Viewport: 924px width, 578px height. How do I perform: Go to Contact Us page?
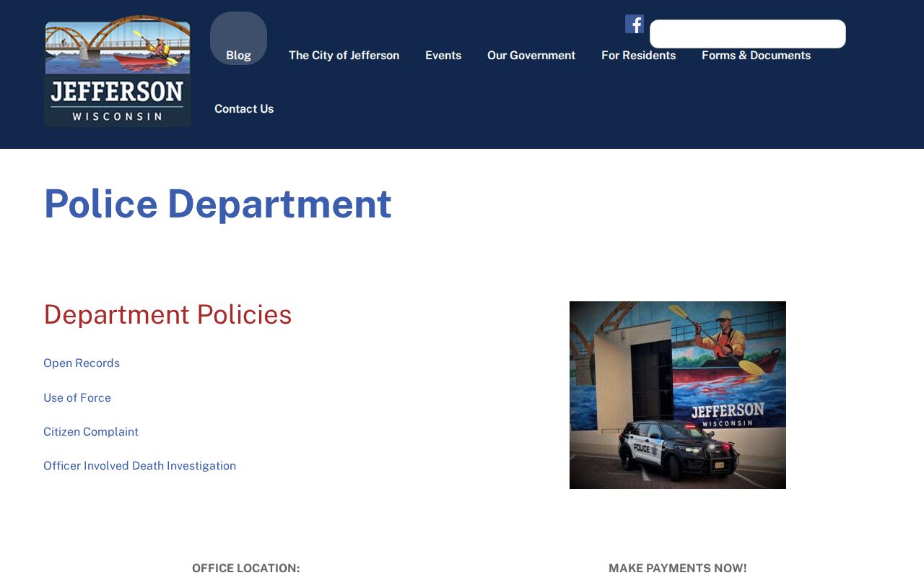click(244, 109)
